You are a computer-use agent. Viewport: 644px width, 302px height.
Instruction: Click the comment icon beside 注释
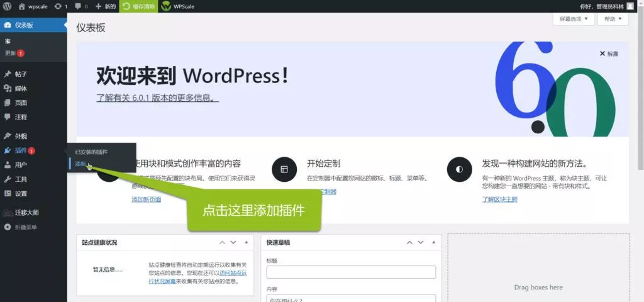pyautogui.click(x=8, y=117)
